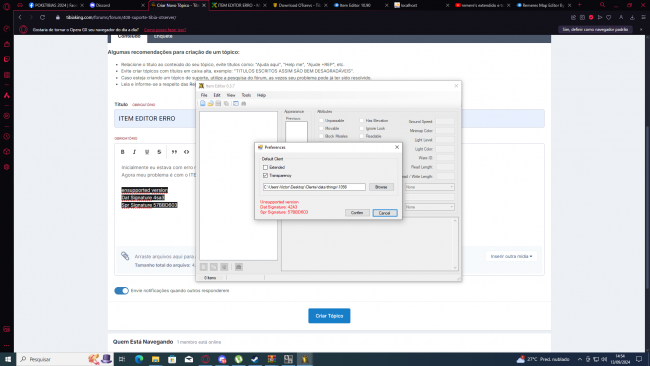The width and height of the screenshot is (650, 366).
Task: Open the Edit menu in Item Editor
Action: point(217,95)
